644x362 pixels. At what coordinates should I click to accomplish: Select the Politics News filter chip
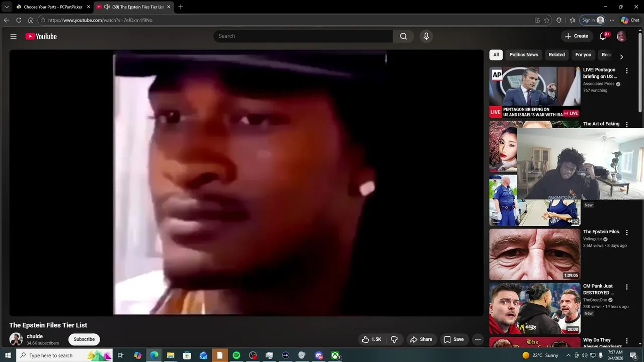(524, 55)
